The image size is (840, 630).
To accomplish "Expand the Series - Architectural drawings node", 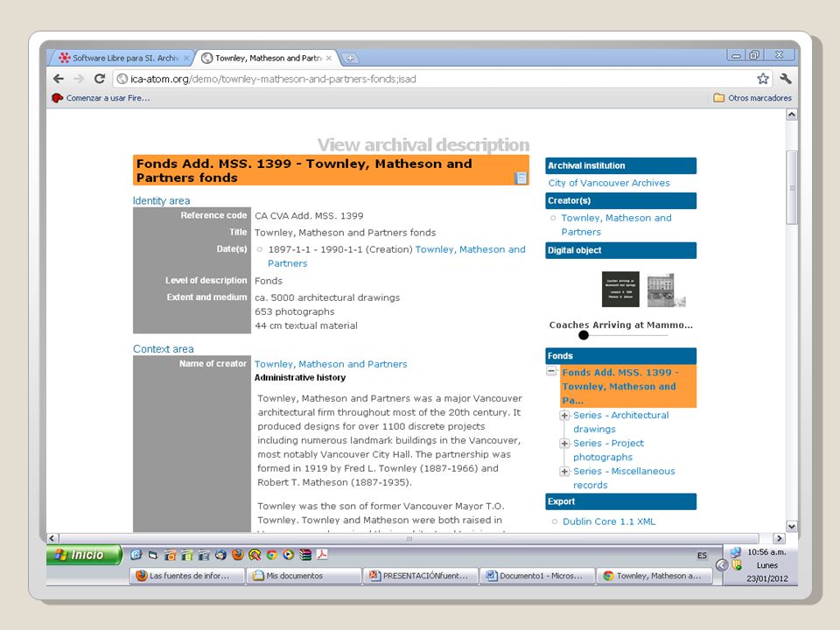I will [x=564, y=415].
